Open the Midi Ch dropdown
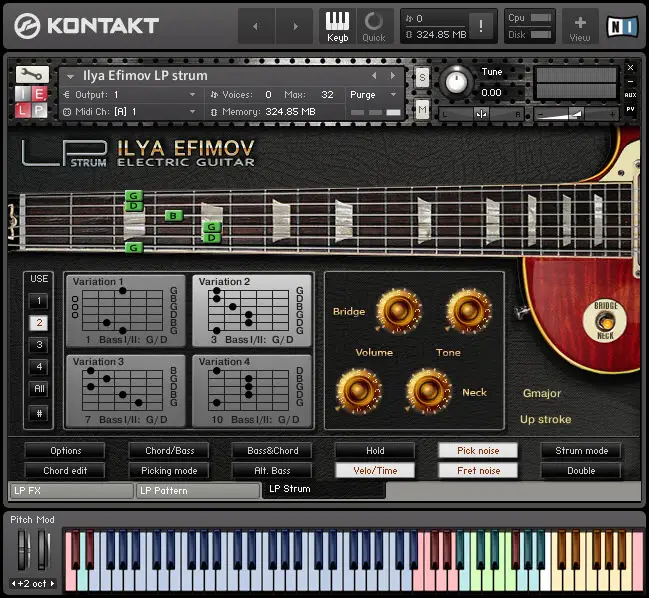Screen dimensions: 649x598 (129, 112)
